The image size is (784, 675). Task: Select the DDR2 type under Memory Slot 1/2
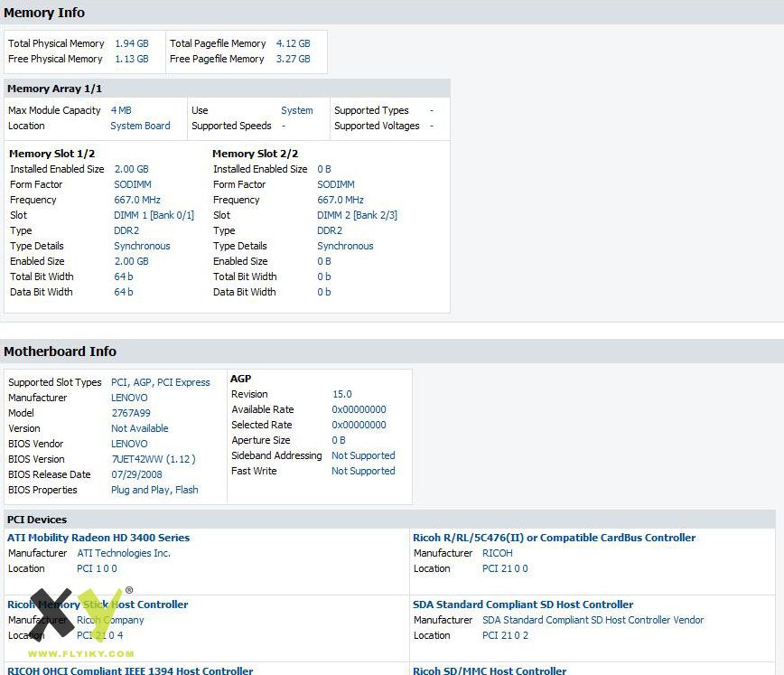(126, 230)
